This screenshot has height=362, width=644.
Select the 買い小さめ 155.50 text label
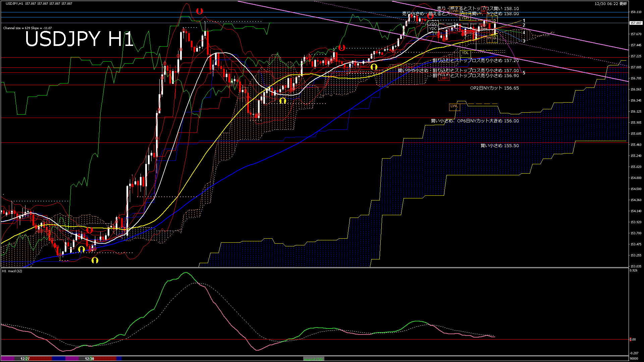point(499,146)
